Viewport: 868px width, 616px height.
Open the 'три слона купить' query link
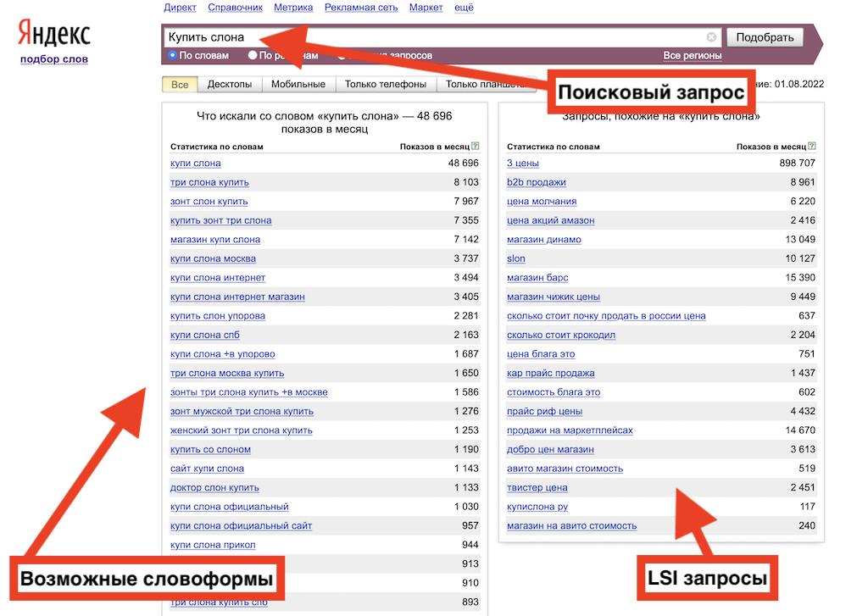pyautogui.click(x=210, y=182)
